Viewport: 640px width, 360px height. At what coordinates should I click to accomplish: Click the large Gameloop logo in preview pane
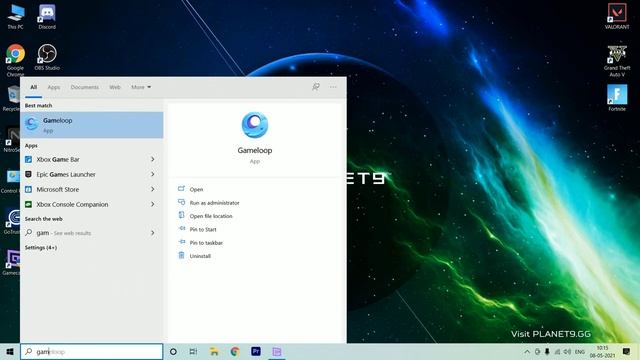[255, 125]
